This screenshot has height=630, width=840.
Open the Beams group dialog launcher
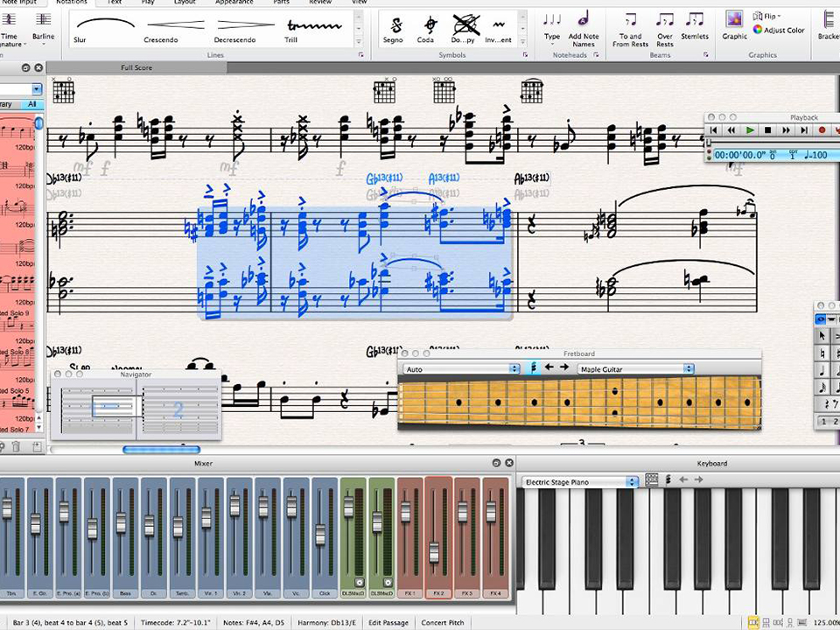pyautogui.click(x=706, y=54)
